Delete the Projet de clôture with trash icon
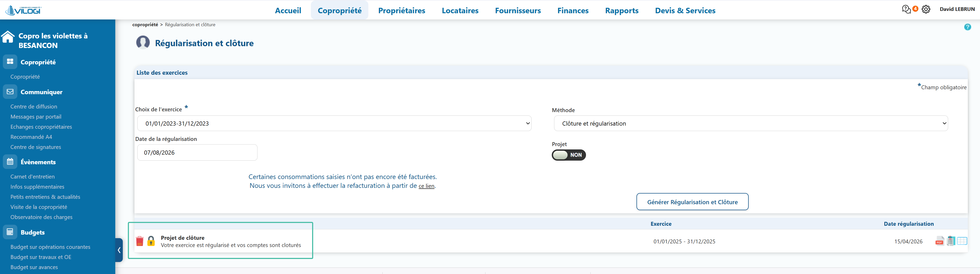 pyautogui.click(x=140, y=241)
